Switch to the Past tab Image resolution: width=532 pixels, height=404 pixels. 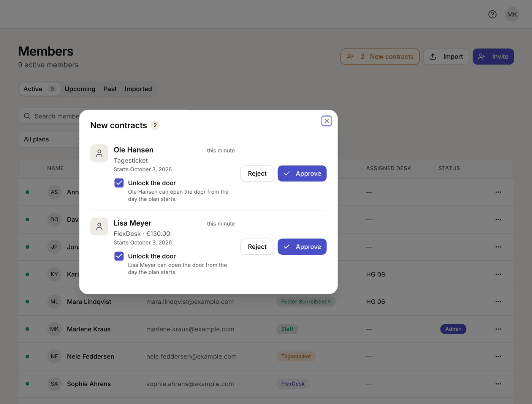pos(110,89)
